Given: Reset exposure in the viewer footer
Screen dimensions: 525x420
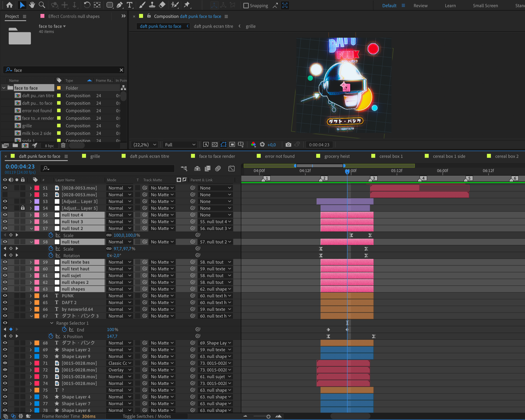Looking at the screenshot, I should coord(262,145).
